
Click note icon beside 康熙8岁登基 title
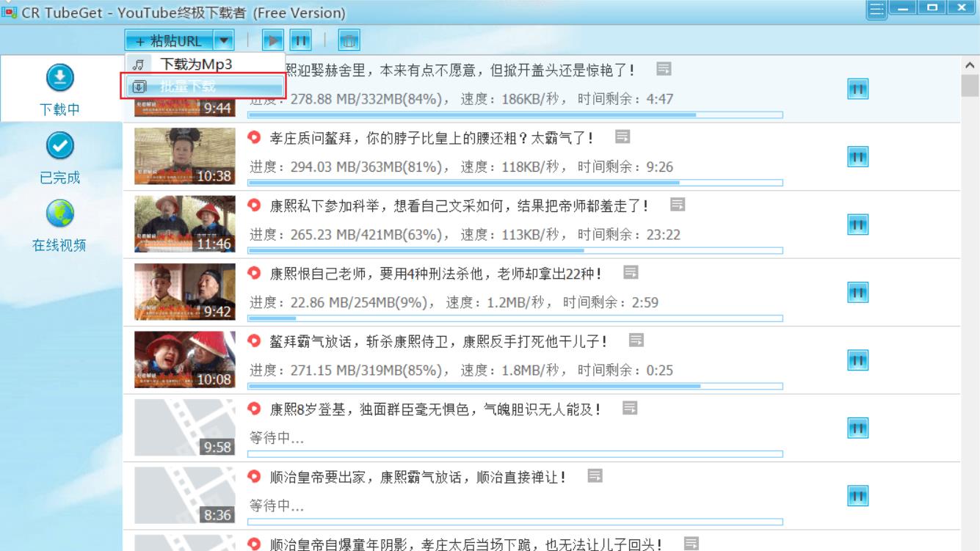pos(629,408)
